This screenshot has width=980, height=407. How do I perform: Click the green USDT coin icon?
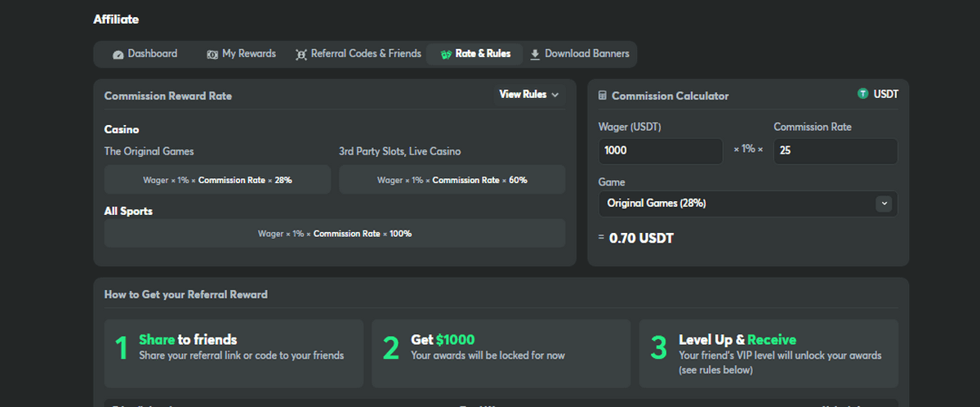tap(862, 94)
